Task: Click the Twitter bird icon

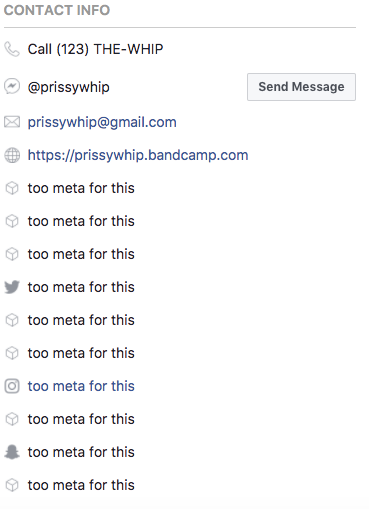Action: point(12,287)
